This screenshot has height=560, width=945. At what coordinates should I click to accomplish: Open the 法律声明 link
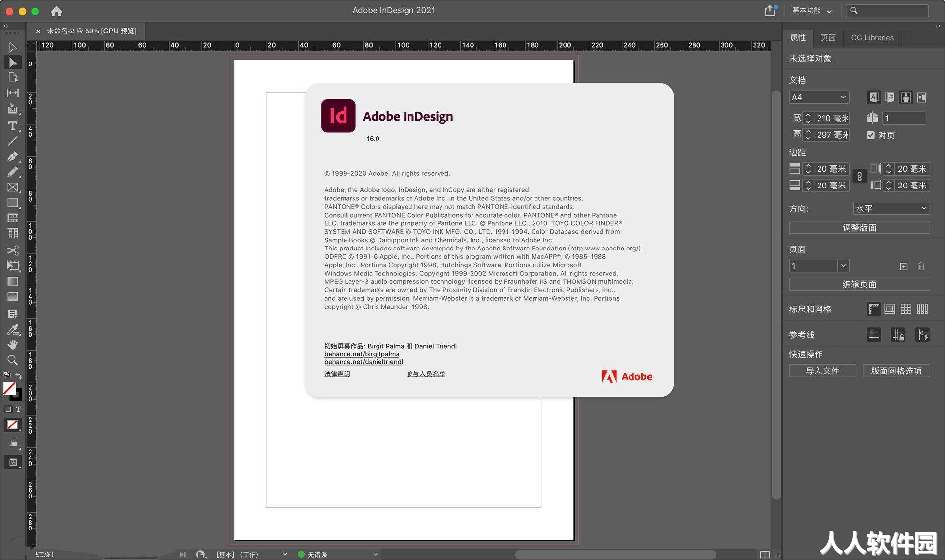click(x=337, y=374)
